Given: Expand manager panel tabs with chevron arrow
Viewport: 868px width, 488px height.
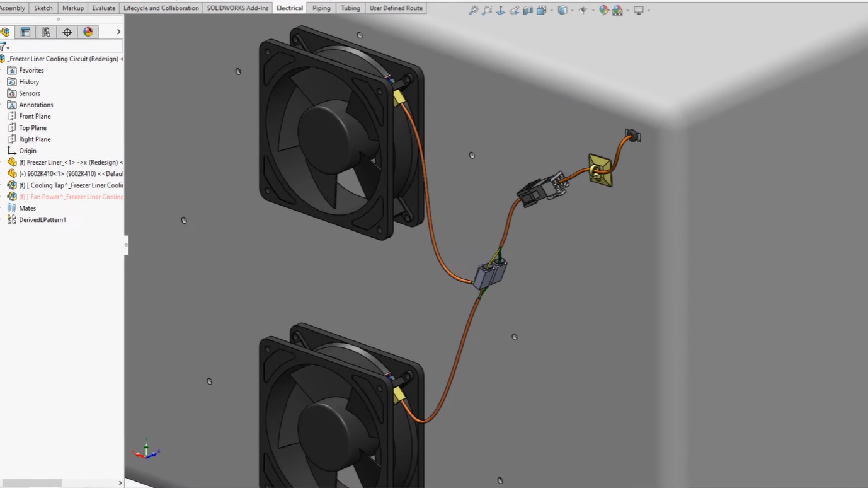Looking at the screenshot, I should [x=118, y=32].
